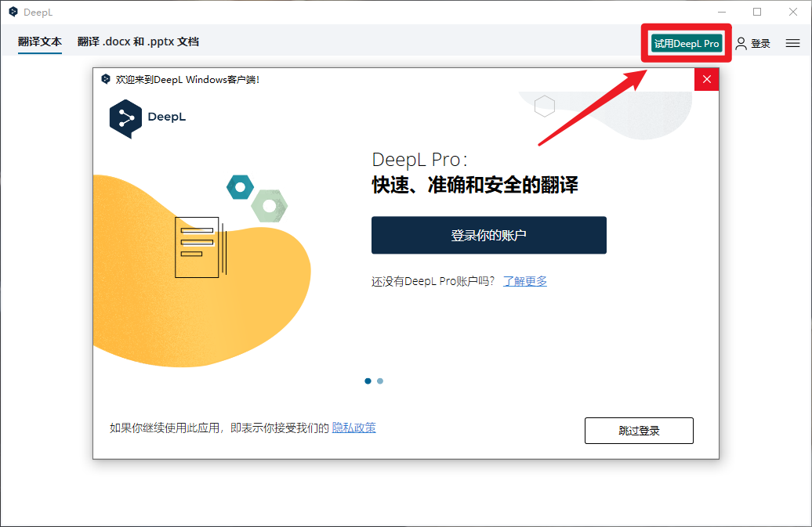This screenshot has height=527, width=812.
Task: Switch to the 翻译文本 tab
Action: point(40,42)
